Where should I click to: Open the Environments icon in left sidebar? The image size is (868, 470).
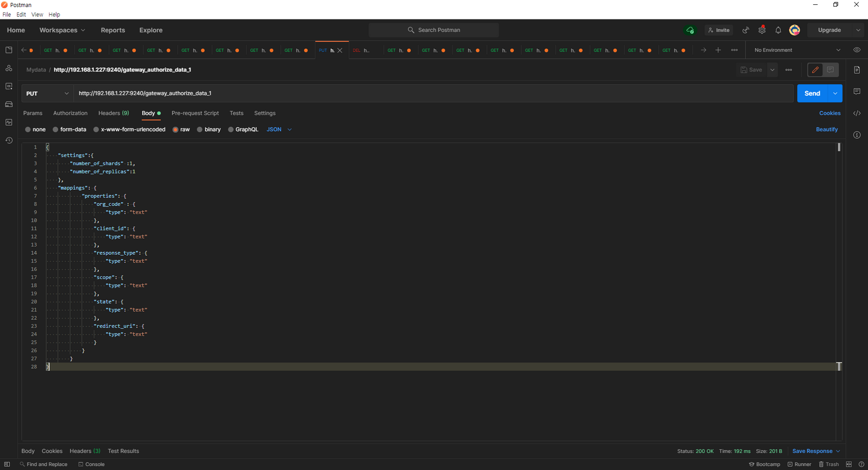coord(9,86)
